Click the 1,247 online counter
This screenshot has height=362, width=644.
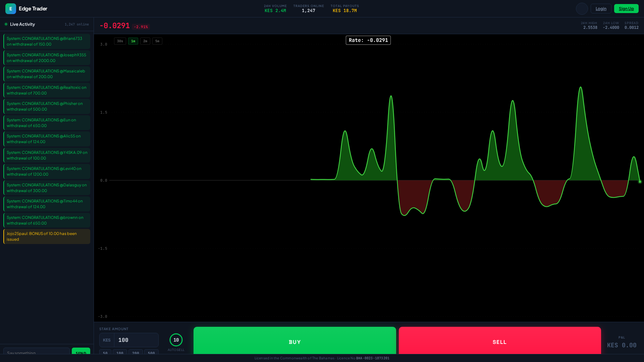click(77, 24)
